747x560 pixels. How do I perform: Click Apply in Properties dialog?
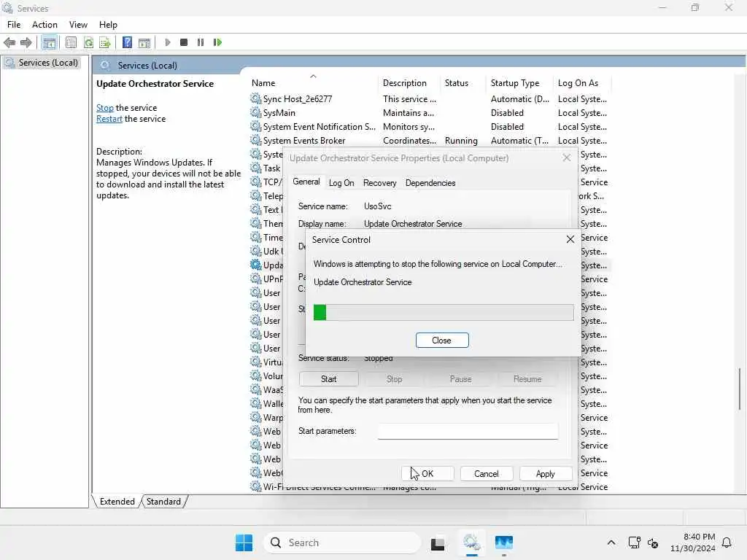pos(546,474)
